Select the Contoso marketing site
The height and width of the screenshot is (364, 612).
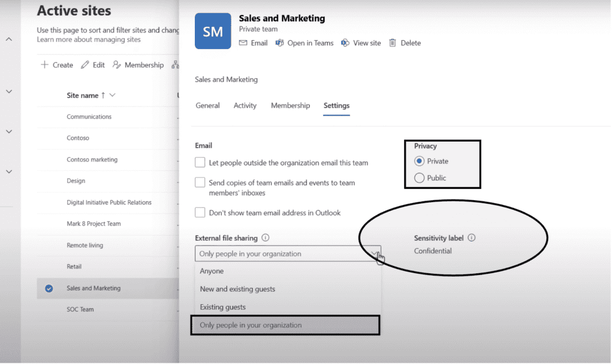92,160
